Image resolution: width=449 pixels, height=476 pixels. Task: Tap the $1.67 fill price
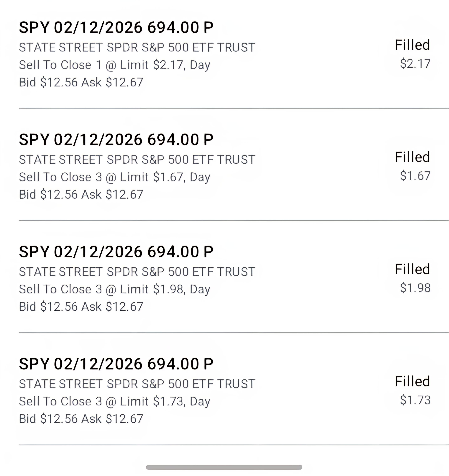(x=415, y=176)
